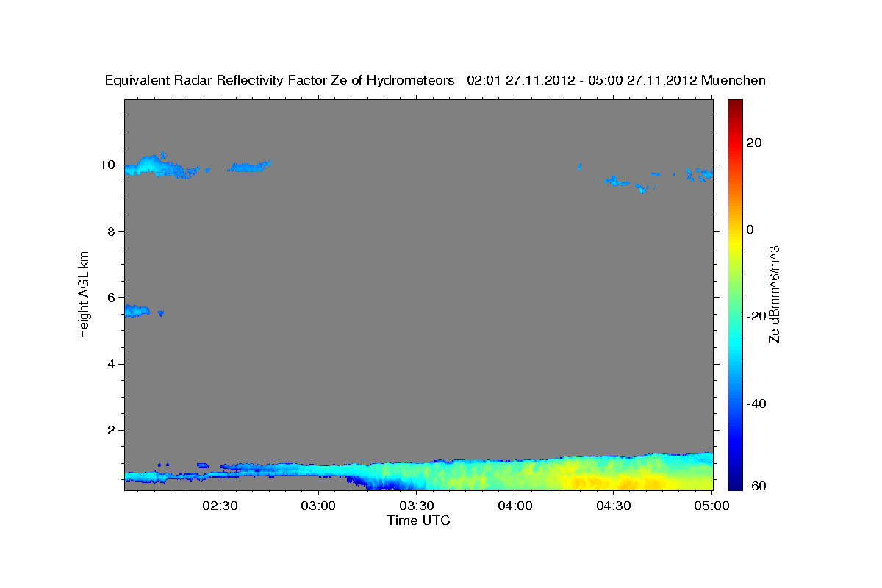Click the '02:30' time tick label
Image resolution: width=882 pixels, height=588 pixels.
[220, 506]
